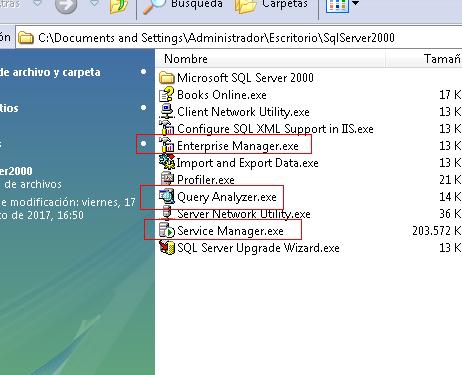Select the 'Query Analyzer.exe' file name
The image size is (462, 375).
click(227, 197)
